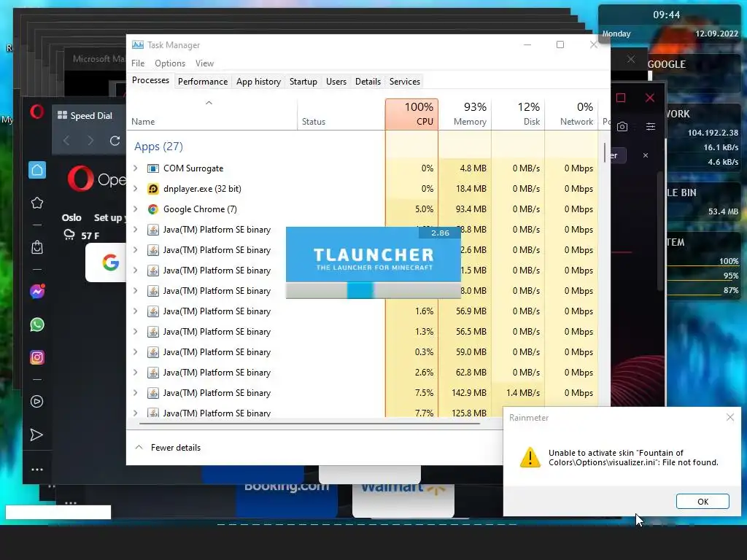Viewport: 747px width, 560px height.
Task: Click the Rainmeter warning triangle icon
Action: coord(530,457)
